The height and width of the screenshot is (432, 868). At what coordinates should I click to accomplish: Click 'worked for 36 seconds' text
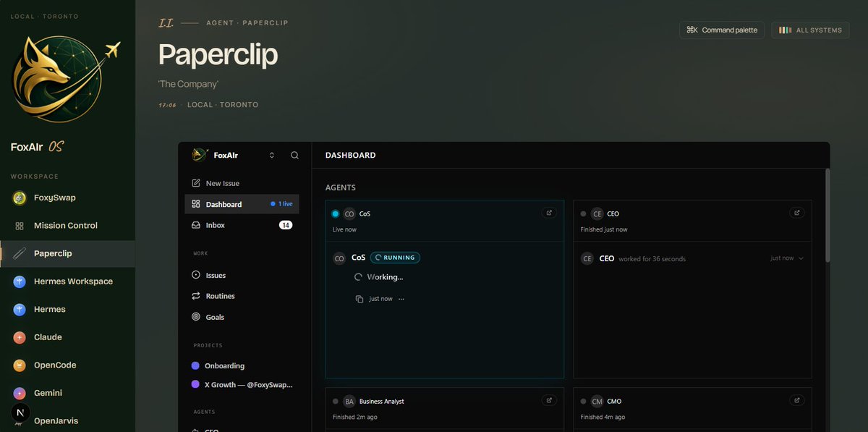(x=652, y=258)
